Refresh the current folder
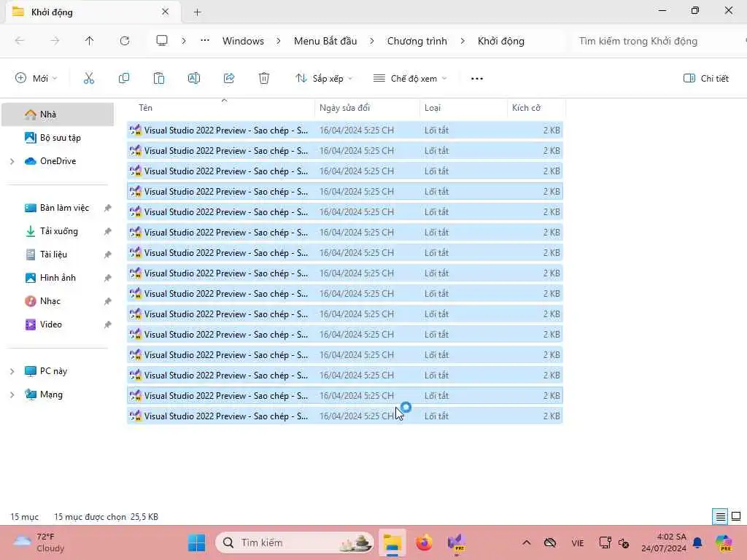747x560 pixels. pyautogui.click(x=125, y=41)
